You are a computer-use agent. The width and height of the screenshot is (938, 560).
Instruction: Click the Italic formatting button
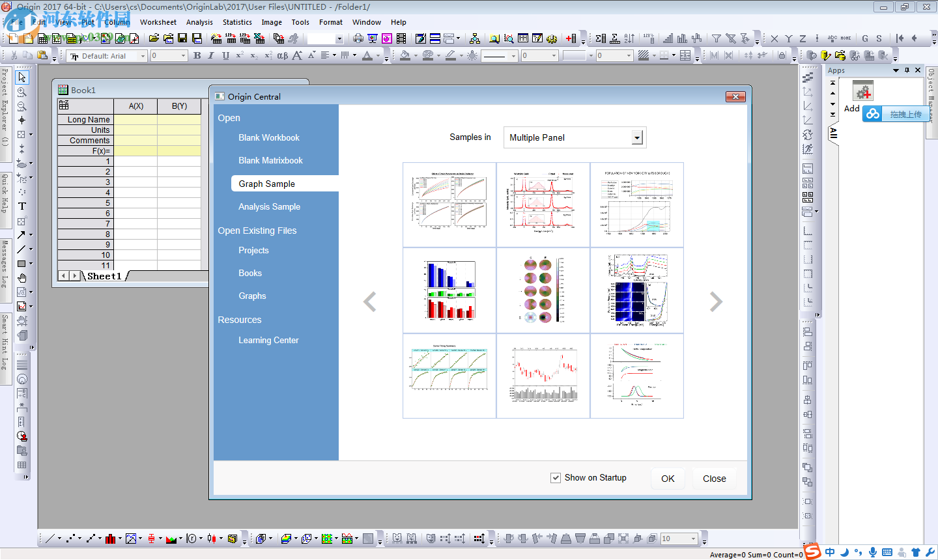coord(211,55)
